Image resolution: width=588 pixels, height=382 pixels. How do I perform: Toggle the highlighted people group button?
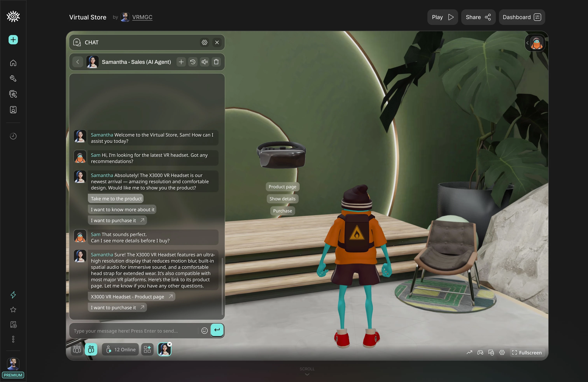(x=91, y=349)
